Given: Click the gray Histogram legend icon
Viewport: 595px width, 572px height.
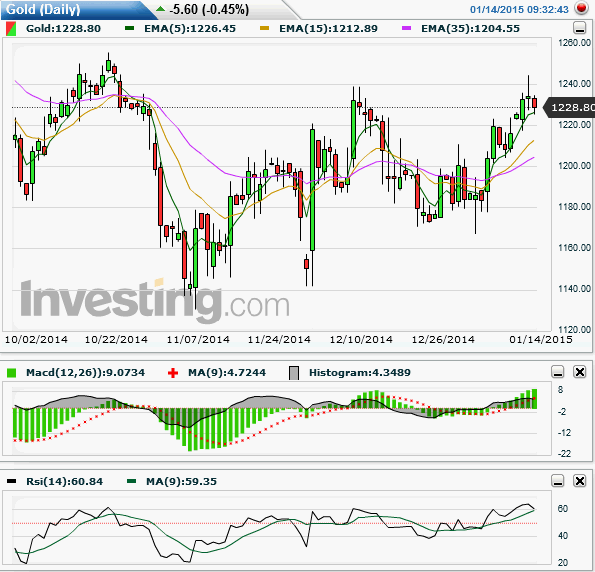Looking at the screenshot, I should [294, 373].
